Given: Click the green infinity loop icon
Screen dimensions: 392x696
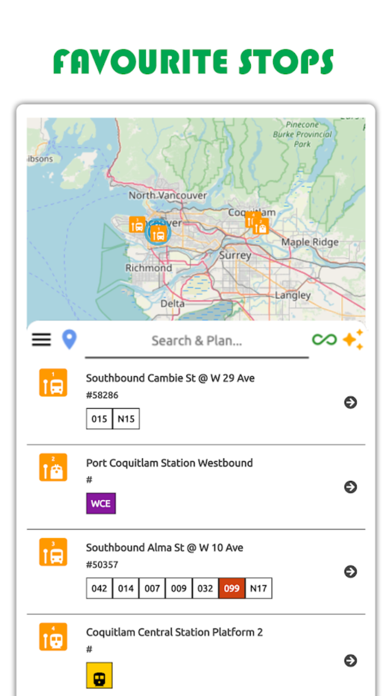Looking at the screenshot, I should coord(325,340).
